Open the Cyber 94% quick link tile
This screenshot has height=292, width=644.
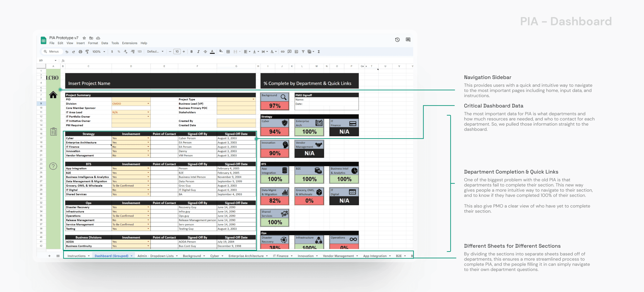pos(275,127)
